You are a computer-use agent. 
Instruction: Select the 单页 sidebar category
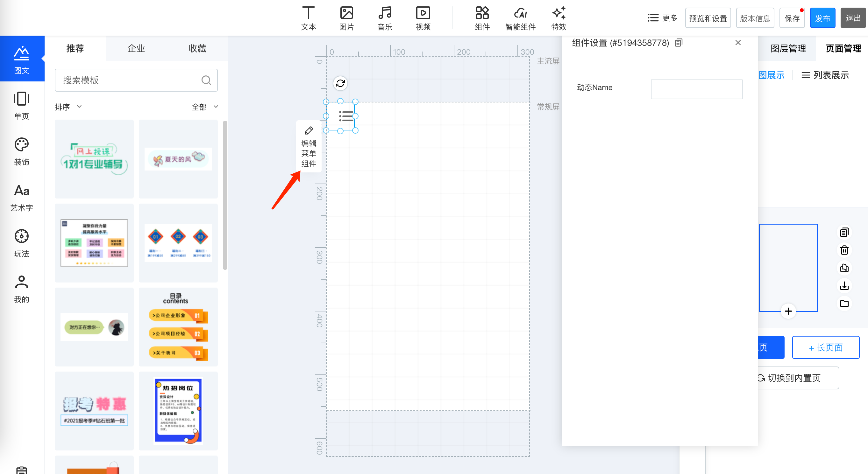pos(22,105)
